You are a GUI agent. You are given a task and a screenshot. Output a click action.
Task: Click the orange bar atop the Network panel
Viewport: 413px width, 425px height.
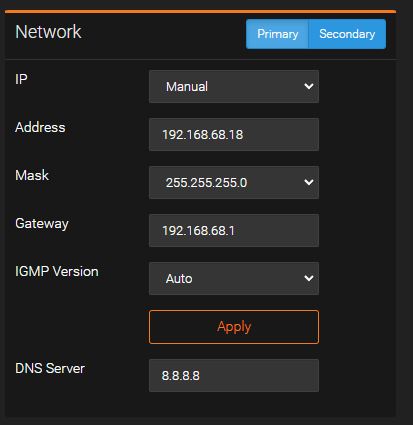click(x=200, y=12)
